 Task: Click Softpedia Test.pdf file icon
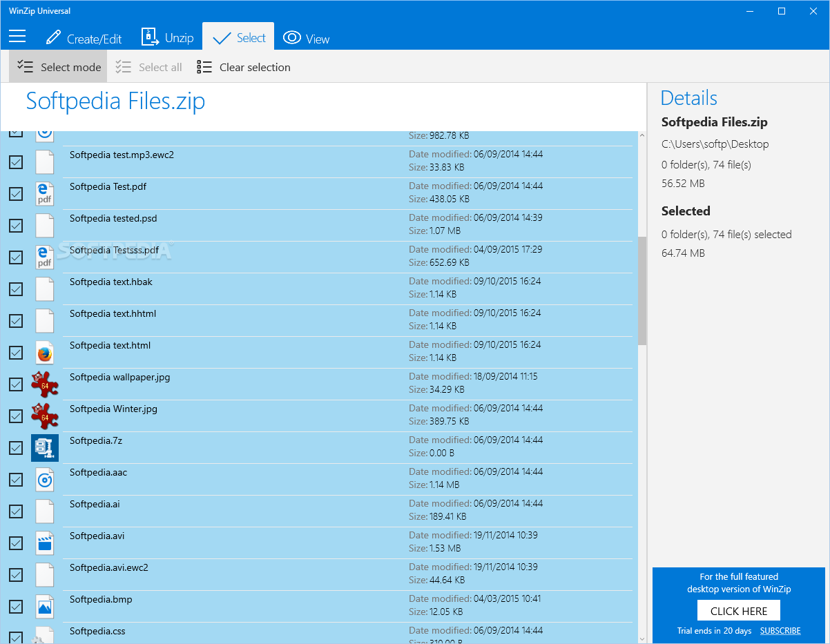click(45, 194)
